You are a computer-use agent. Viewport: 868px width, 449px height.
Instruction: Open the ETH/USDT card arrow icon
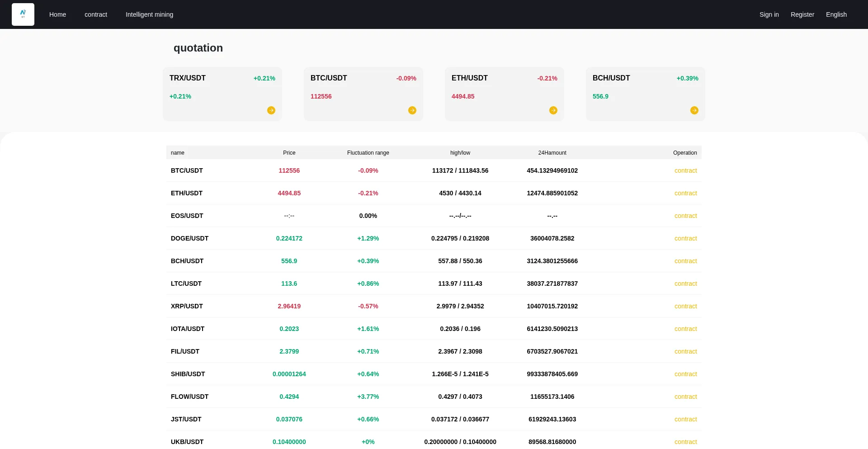pos(553,110)
